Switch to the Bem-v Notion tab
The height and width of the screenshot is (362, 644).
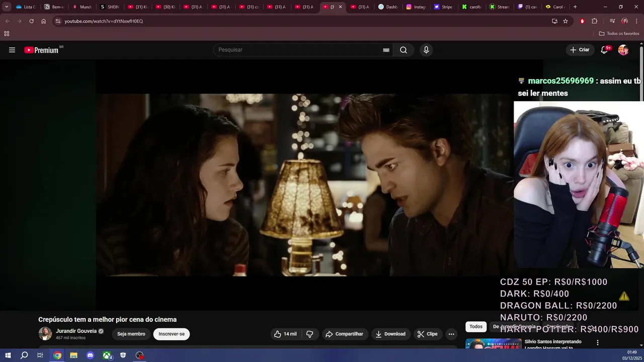click(54, 7)
